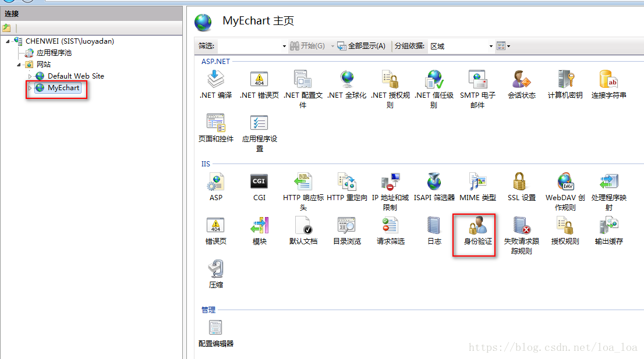Open the 开始(G) dropdown arrow
This screenshot has height=359, width=644.
tap(332, 46)
